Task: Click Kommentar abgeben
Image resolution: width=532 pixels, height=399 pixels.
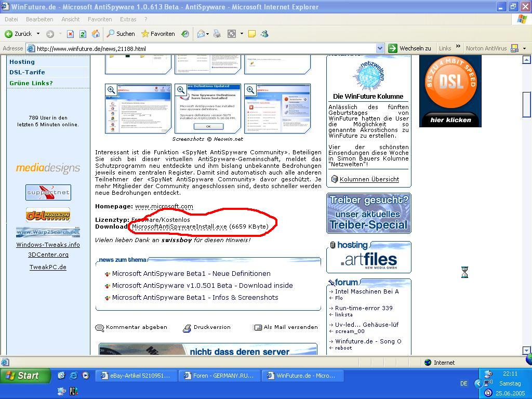Action: (131, 327)
